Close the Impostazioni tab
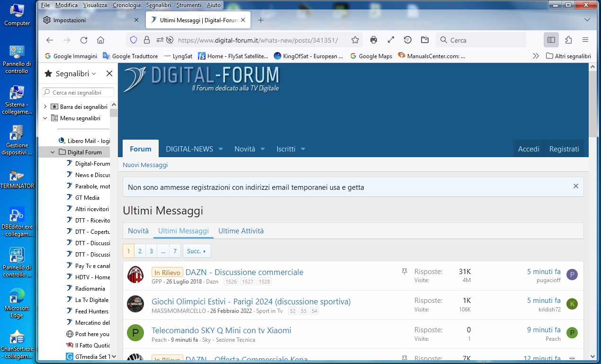 click(x=136, y=20)
